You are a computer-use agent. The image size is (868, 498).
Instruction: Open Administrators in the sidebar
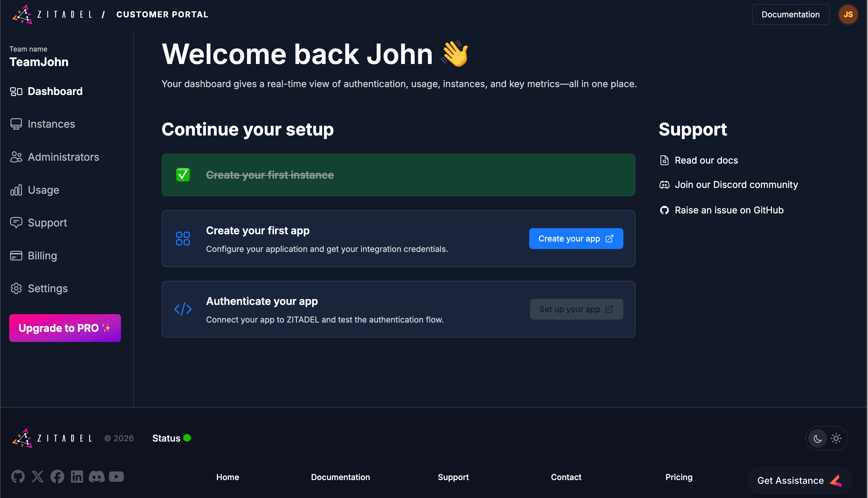(63, 157)
